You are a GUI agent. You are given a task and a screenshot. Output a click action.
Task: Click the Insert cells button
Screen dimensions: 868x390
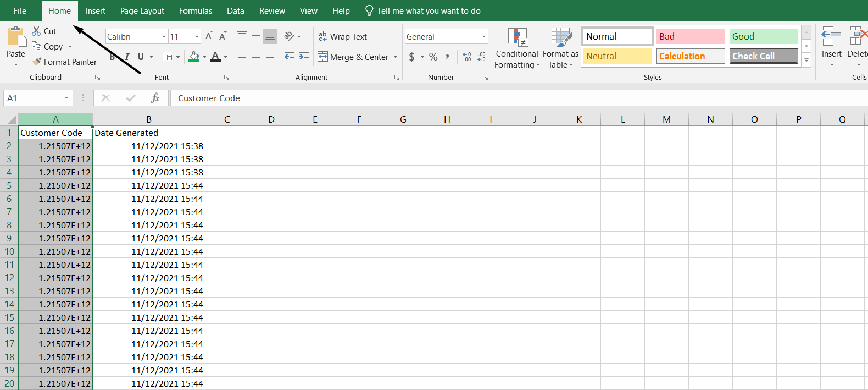point(831,47)
